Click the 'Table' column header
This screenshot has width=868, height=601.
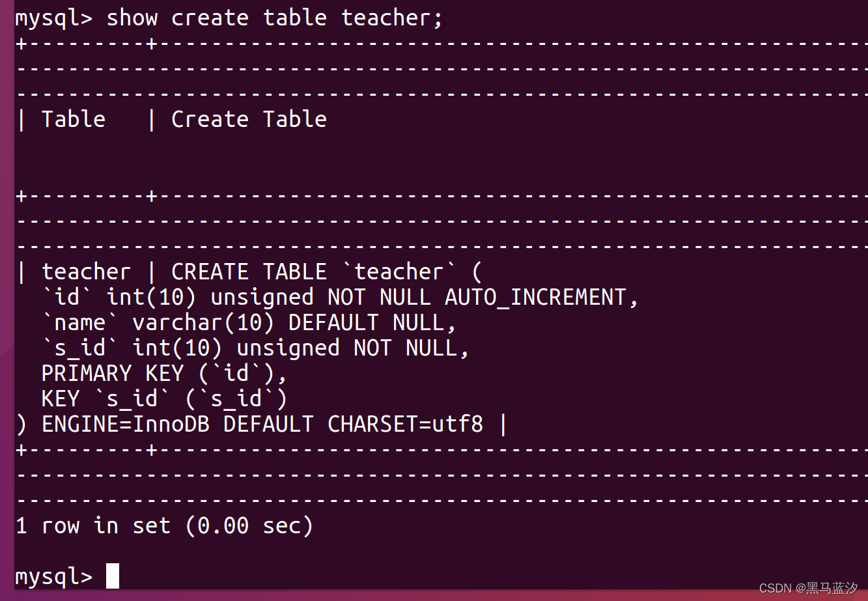(x=74, y=119)
